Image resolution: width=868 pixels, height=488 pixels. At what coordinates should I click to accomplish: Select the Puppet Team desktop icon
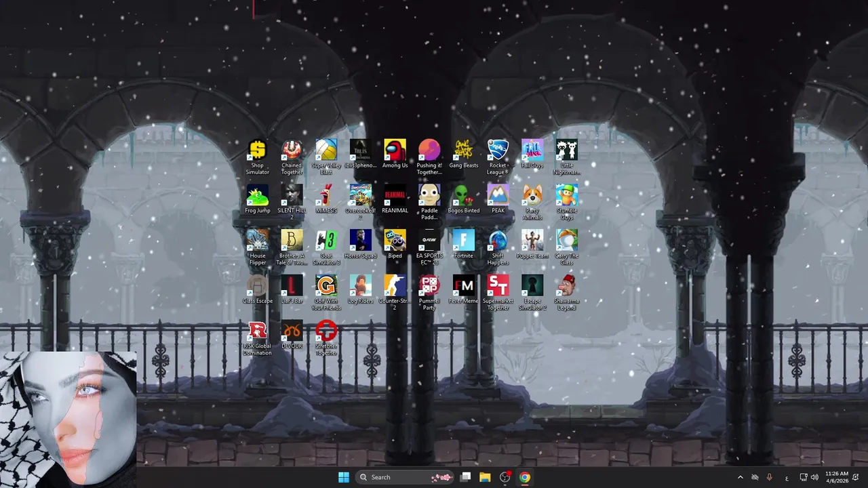[x=532, y=245]
